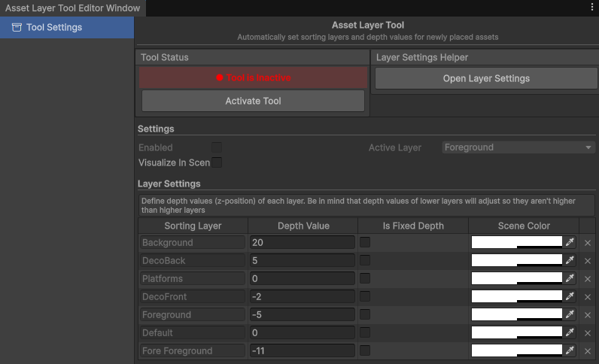
Task: Delete the Foreground layer row
Action: pyautogui.click(x=588, y=315)
